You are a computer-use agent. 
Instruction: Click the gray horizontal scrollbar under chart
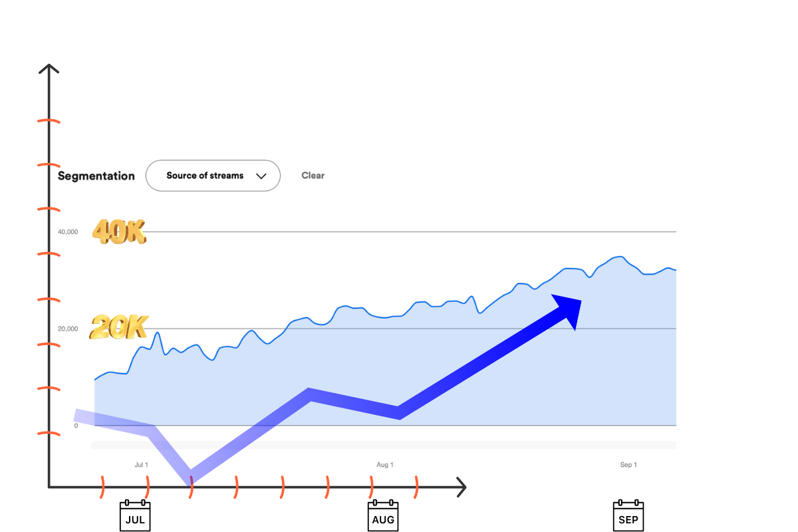(383, 445)
